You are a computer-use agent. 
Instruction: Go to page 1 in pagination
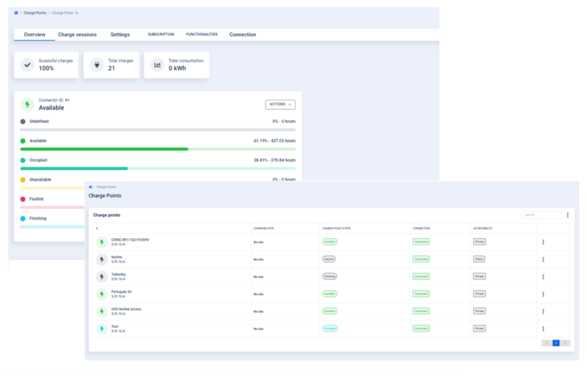point(556,343)
